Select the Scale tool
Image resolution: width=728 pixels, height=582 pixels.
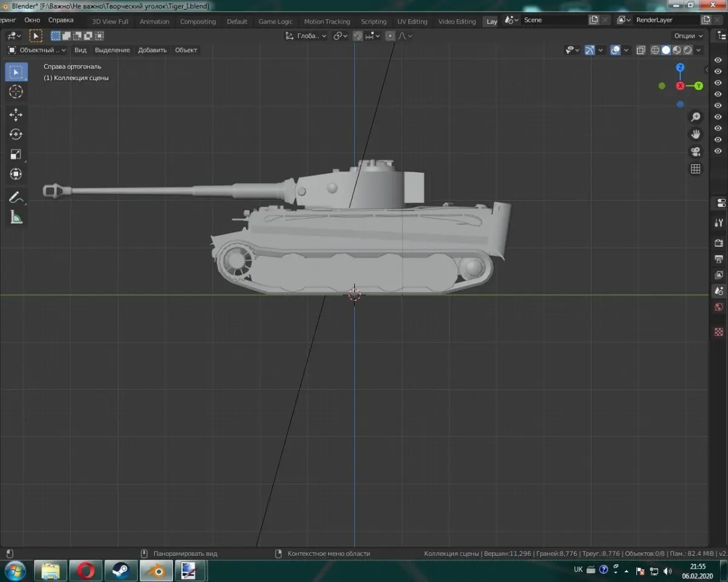tap(16, 155)
